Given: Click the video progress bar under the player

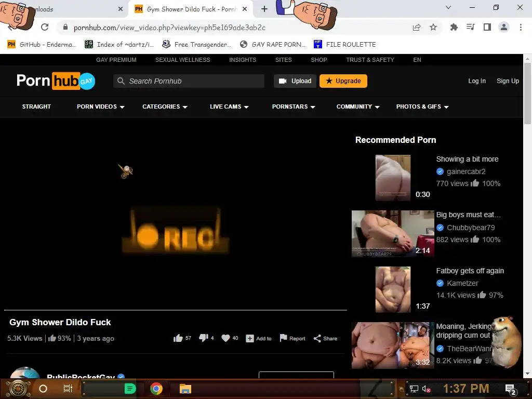Looking at the screenshot, I should point(176,310).
